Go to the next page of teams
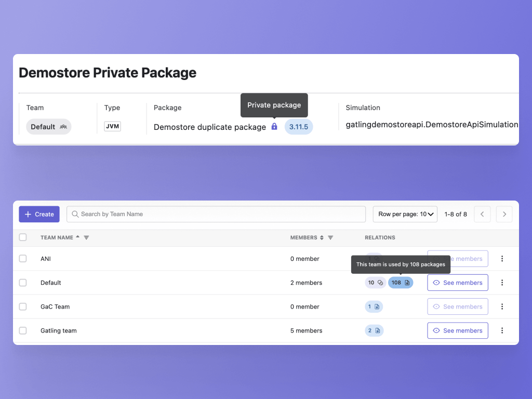532x399 pixels. pos(504,214)
